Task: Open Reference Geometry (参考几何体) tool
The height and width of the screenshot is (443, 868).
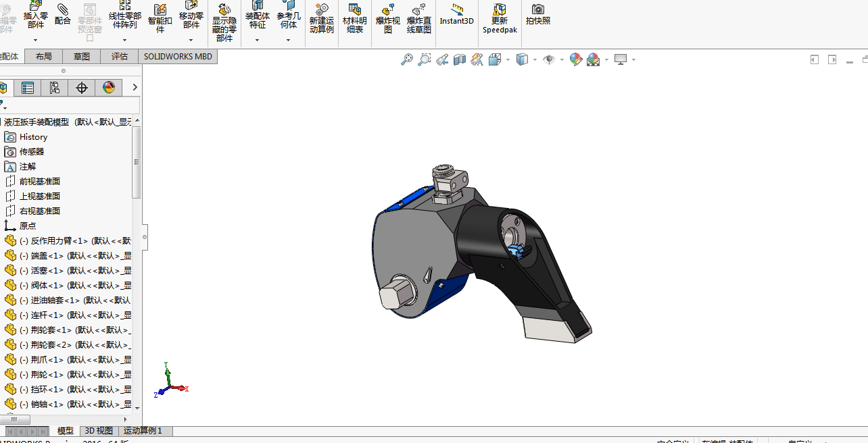Action: pos(289,15)
